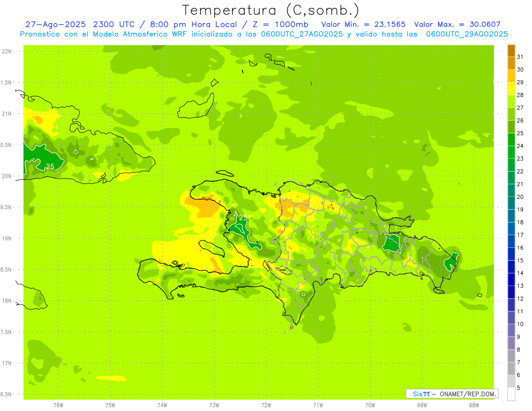The width and height of the screenshot is (532, 411).
Task: Select the '0600UTC_27AGO2025' initialization text
Action: point(301,34)
